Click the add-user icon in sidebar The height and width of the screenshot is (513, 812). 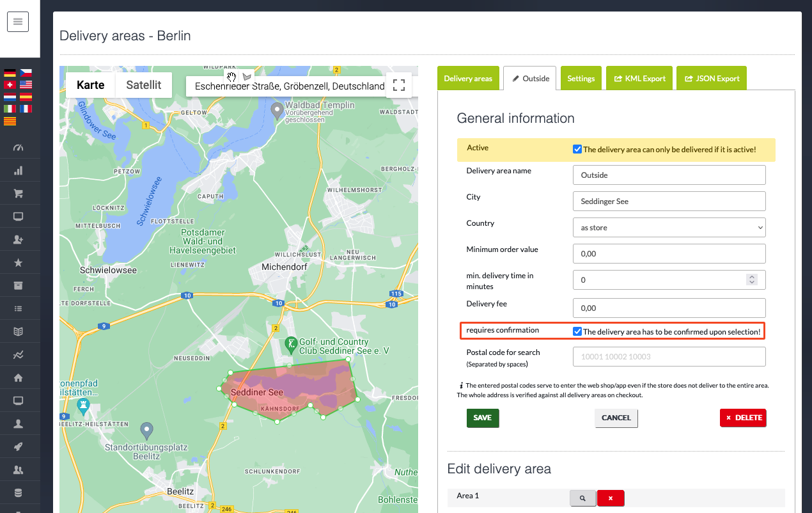tap(18, 240)
